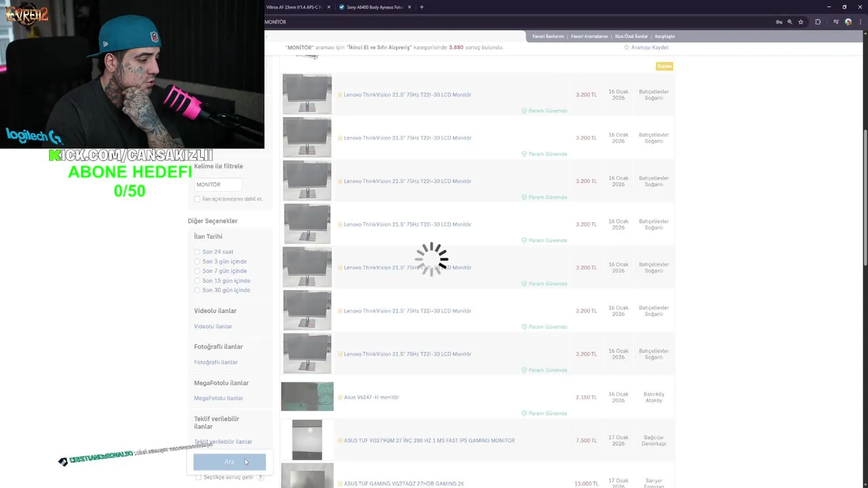Click the İkinci El ve Sıfır Alışveriş category text
The height and width of the screenshot is (488, 868).
tap(379, 47)
